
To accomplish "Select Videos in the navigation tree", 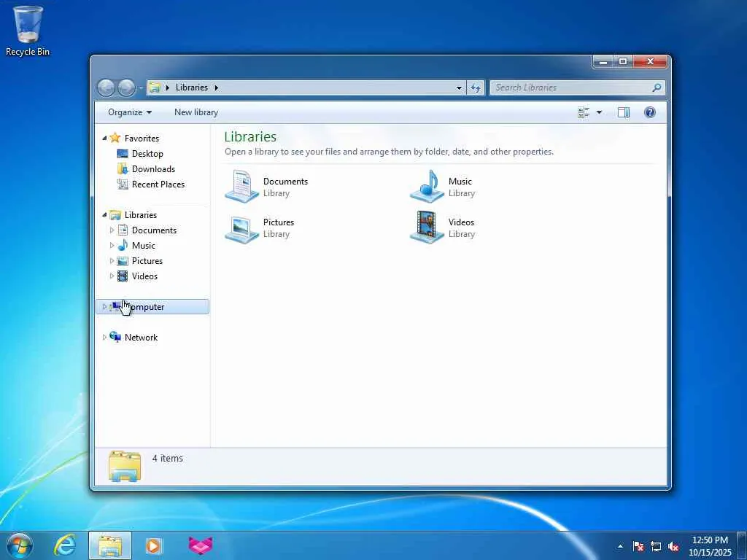I will (144, 276).
